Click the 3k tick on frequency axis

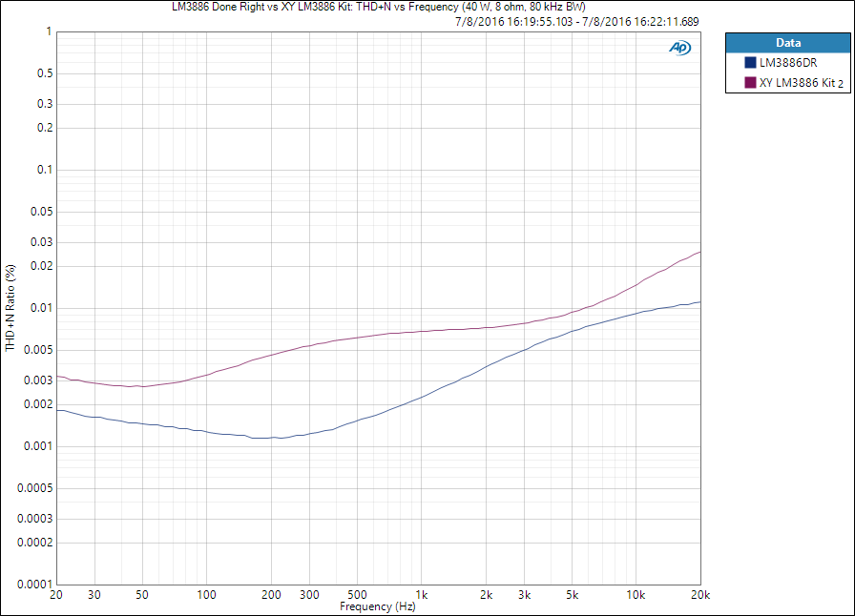coord(524,595)
